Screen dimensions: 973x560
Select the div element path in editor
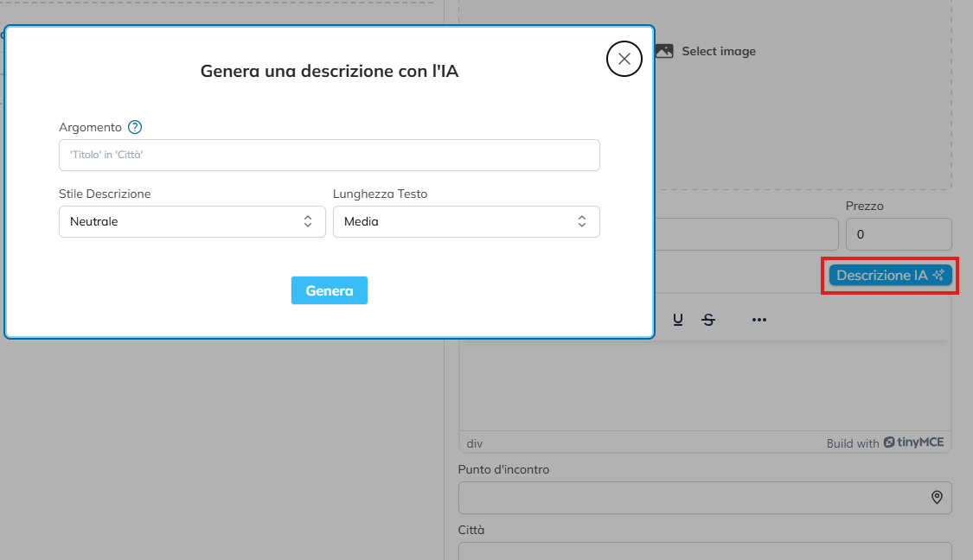(x=475, y=443)
